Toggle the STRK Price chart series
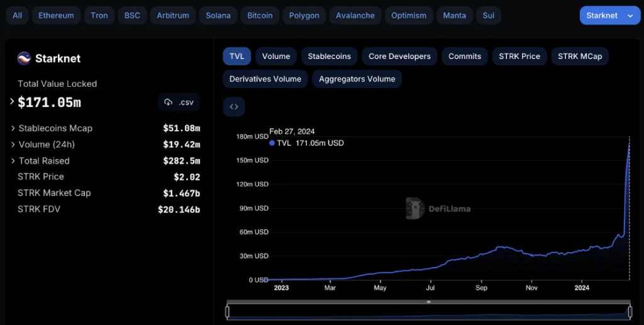644x325 pixels. click(519, 56)
